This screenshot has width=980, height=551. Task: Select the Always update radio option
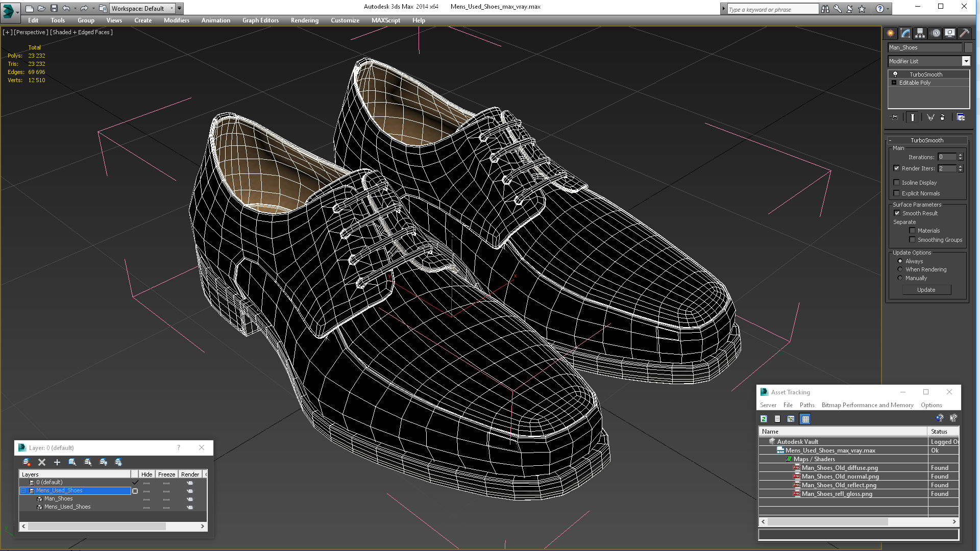(x=900, y=261)
